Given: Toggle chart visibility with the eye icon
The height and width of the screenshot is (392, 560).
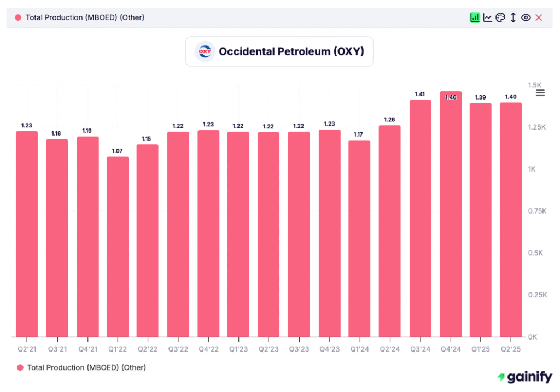Looking at the screenshot, I should pyautogui.click(x=526, y=17).
